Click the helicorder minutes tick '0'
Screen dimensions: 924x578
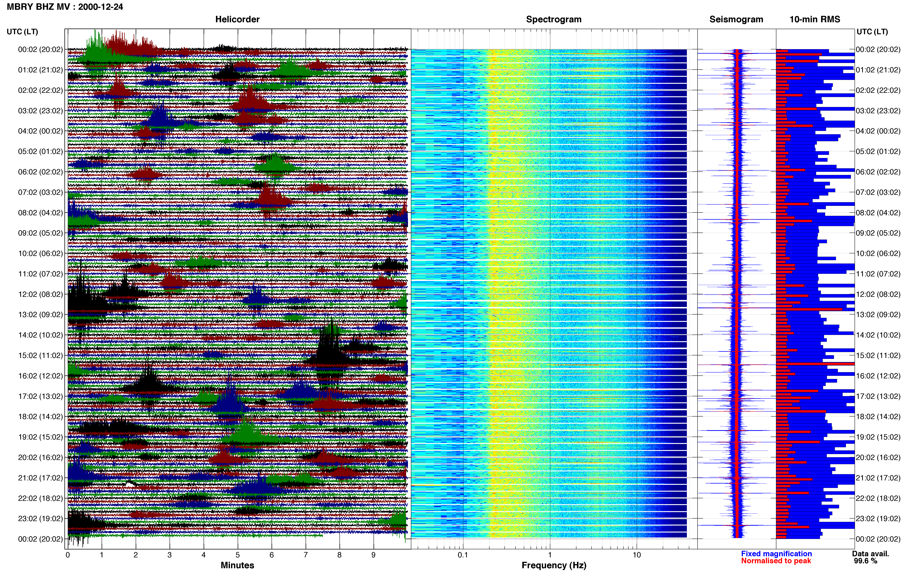pos(68,555)
